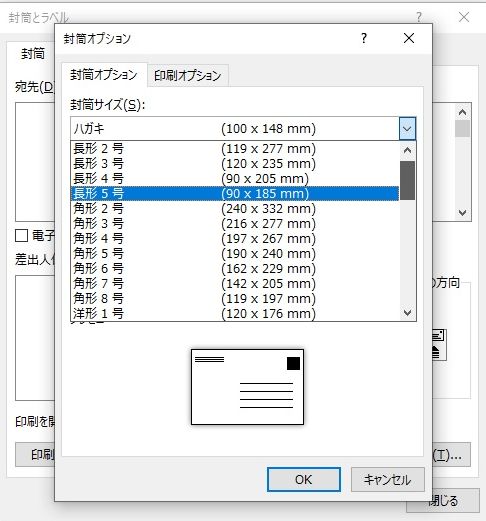Viewport: 486px width, 521px height.
Task: Select 角形 4 号 (197 x 267 mm)
Action: click(235, 239)
